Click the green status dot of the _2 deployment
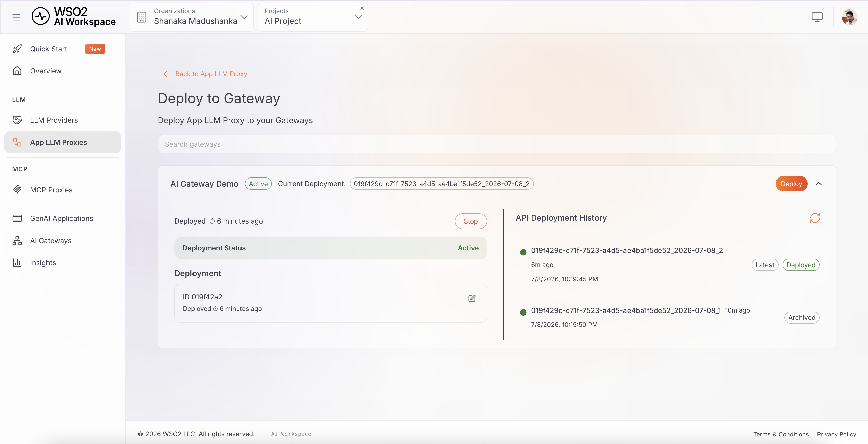The height and width of the screenshot is (444, 868). tap(523, 252)
